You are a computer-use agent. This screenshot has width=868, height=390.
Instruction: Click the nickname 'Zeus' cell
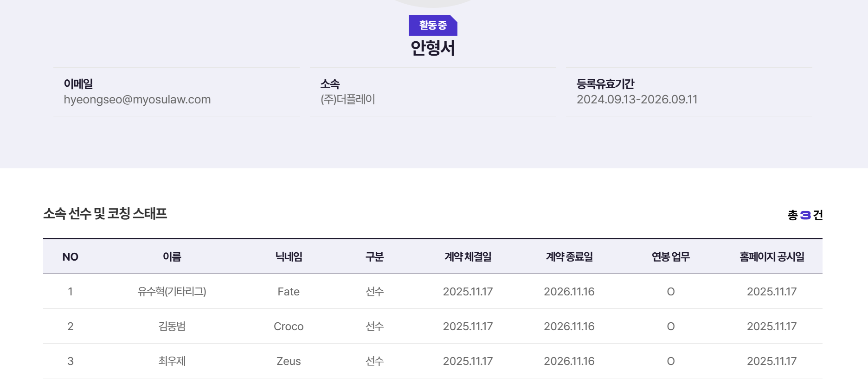click(x=289, y=361)
